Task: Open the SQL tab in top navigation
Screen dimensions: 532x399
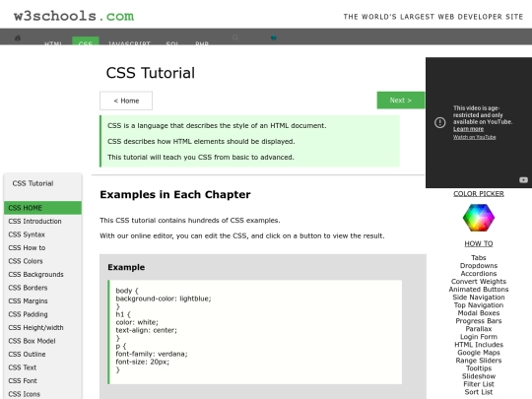Action: coord(172,42)
